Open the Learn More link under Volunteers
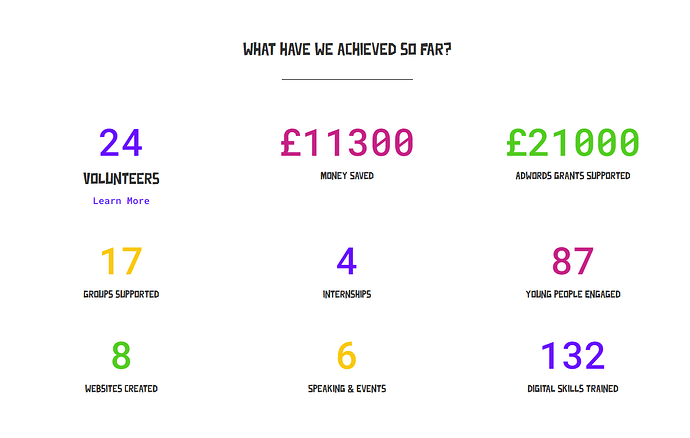 pos(121,201)
